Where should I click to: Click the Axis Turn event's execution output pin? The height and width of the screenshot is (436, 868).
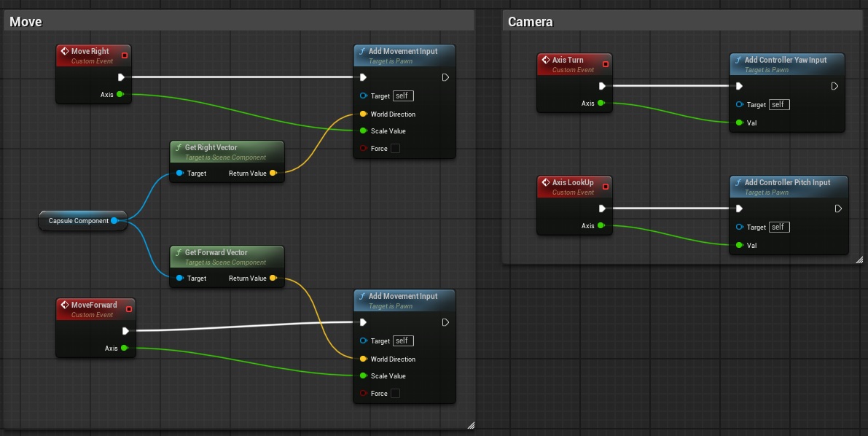tap(602, 86)
